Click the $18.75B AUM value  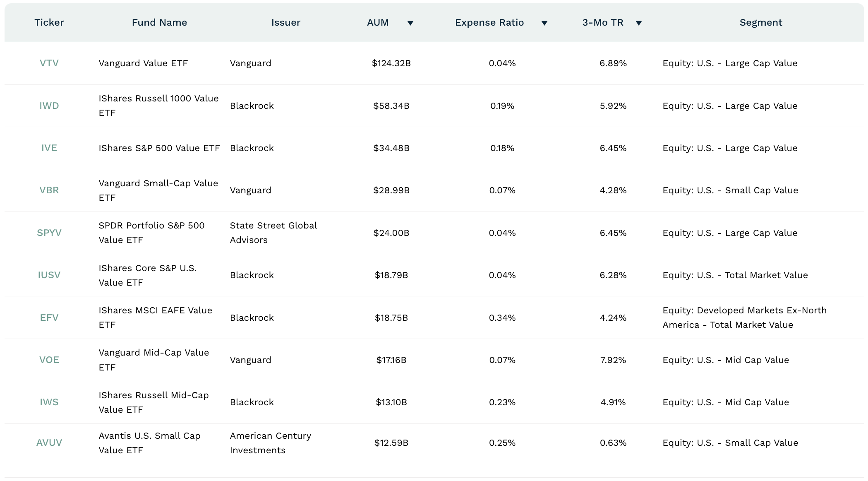pyautogui.click(x=391, y=317)
